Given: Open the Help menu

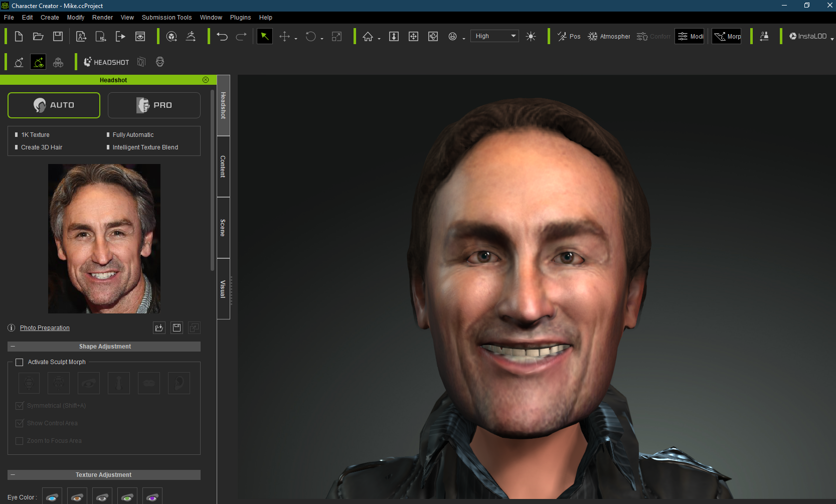Looking at the screenshot, I should (266, 18).
